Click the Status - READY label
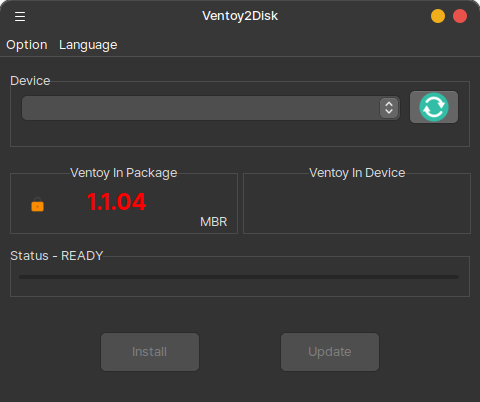Image resolution: width=480 pixels, height=402 pixels. 57,256
